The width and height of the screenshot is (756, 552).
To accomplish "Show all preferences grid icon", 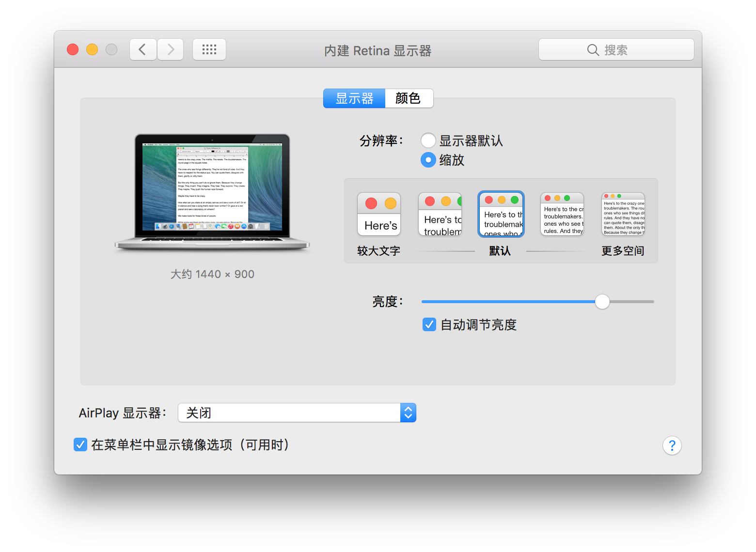I will [209, 49].
